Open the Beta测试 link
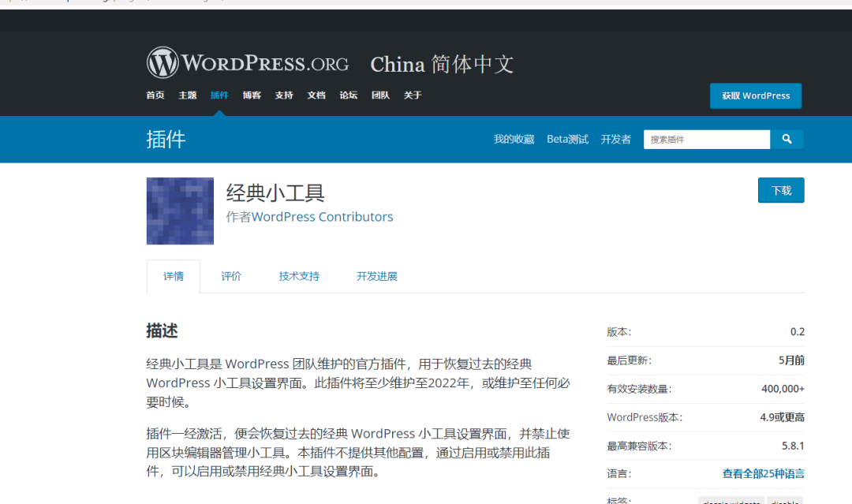The width and height of the screenshot is (852, 504). pos(567,140)
